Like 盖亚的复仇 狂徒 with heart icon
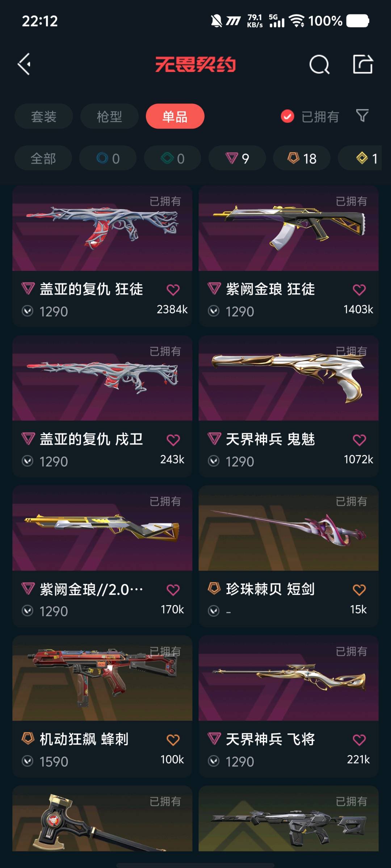This screenshot has width=391, height=868. coord(173,290)
